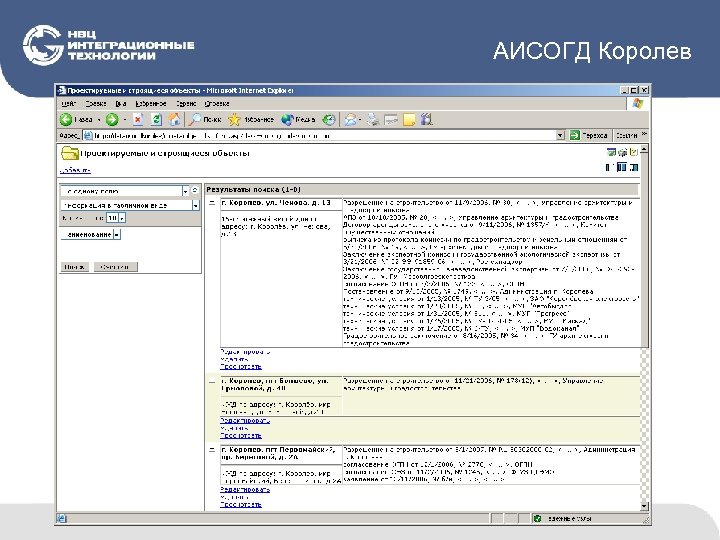
Task: Open the History clock icon
Action: [329, 120]
